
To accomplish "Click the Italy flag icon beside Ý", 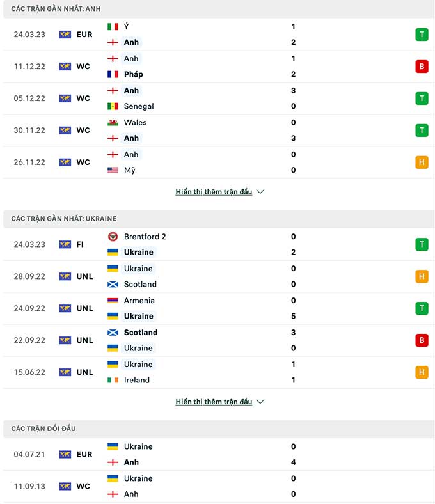I will [x=113, y=27].
